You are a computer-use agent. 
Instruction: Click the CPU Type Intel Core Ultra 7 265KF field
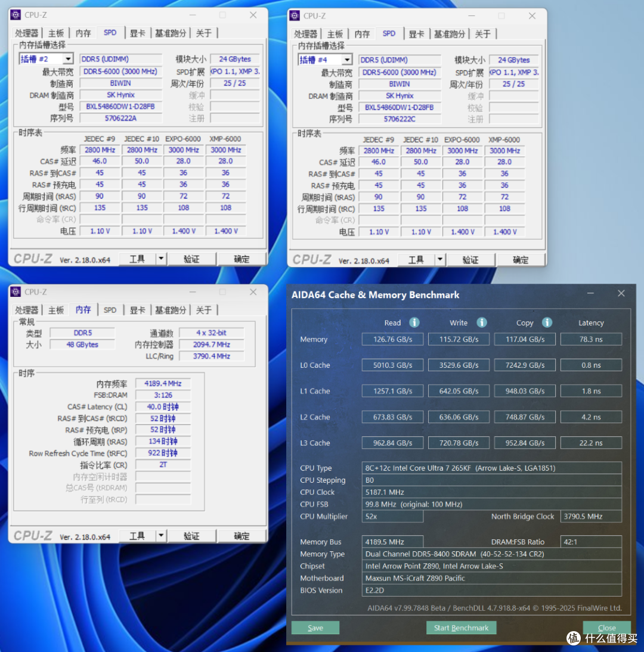tap(492, 468)
